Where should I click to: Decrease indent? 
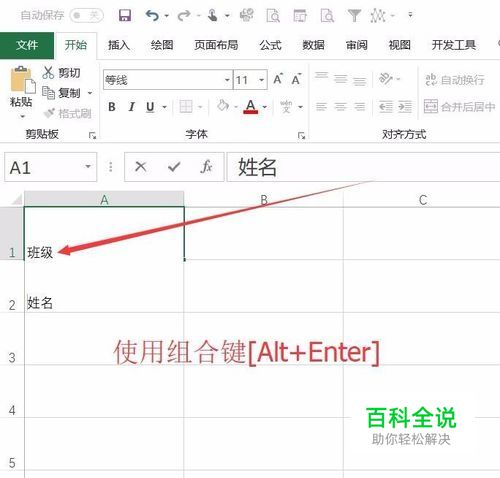click(386, 107)
